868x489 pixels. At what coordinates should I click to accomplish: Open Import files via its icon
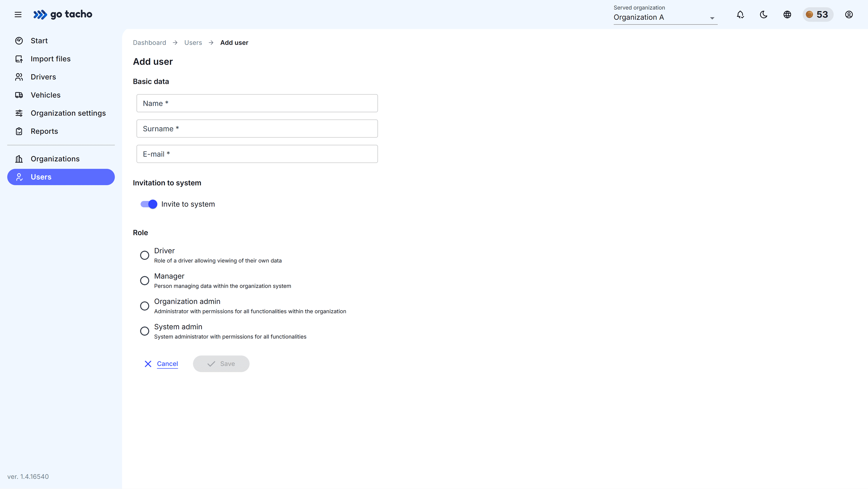tap(19, 58)
